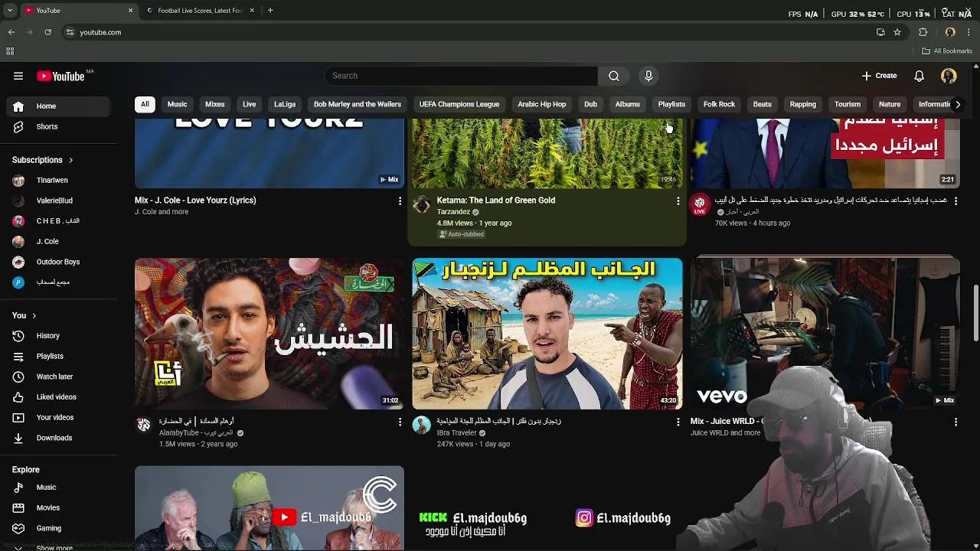The width and height of the screenshot is (980, 551).
Task: Expand the Subscriptions section chevron
Action: click(70, 160)
